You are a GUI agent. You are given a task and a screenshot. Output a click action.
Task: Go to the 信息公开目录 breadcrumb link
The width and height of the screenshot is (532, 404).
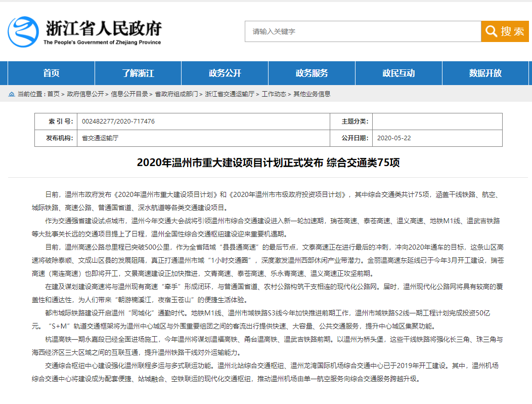(129, 94)
